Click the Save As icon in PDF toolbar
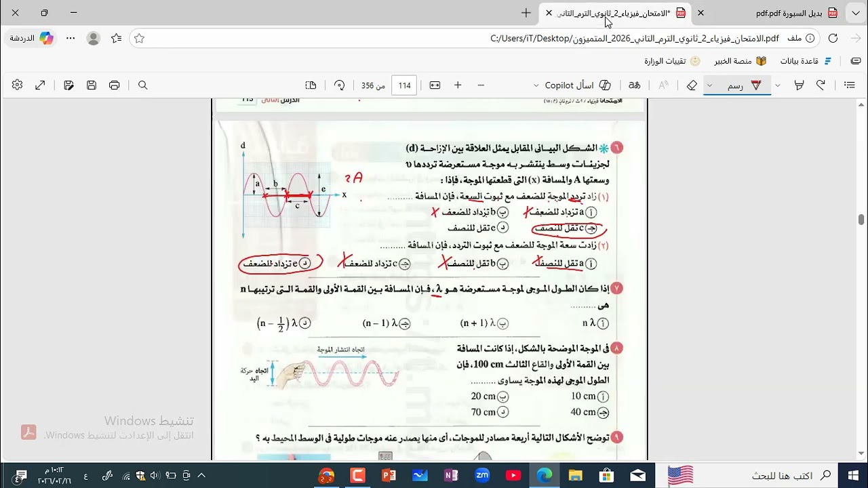The image size is (868, 488). pyautogui.click(x=68, y=85)
